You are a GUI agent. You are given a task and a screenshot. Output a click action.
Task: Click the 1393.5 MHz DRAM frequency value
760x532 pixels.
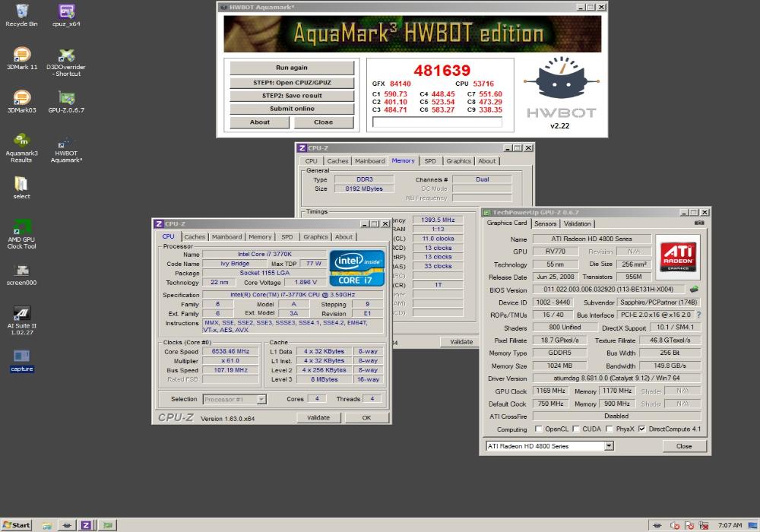pyautogui.click(x=438, y=220)
